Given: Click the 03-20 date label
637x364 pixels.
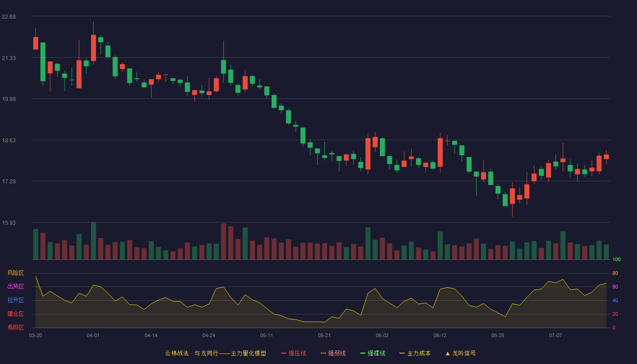Looking at the screenshot, I should coord(35,335).
